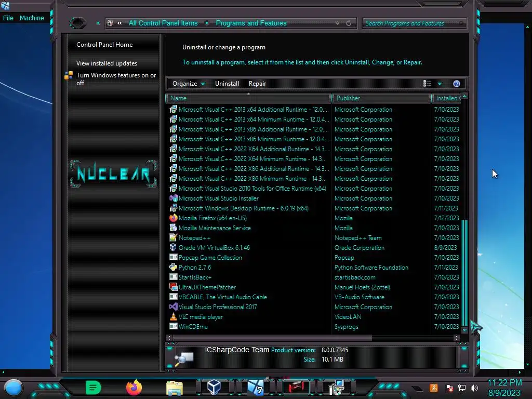Select Oracle VM VirtualBox 6.1.46 icon
Screen dimensions: 532x399
[x=173, y=247]
